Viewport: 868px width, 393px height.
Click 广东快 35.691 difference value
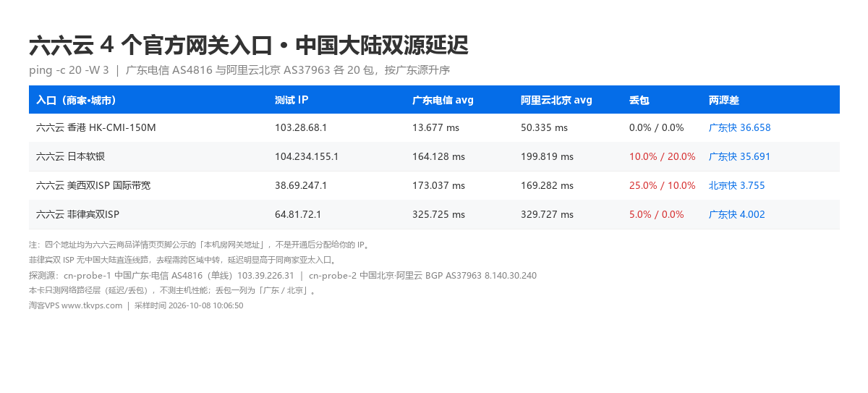click(740, 156)
